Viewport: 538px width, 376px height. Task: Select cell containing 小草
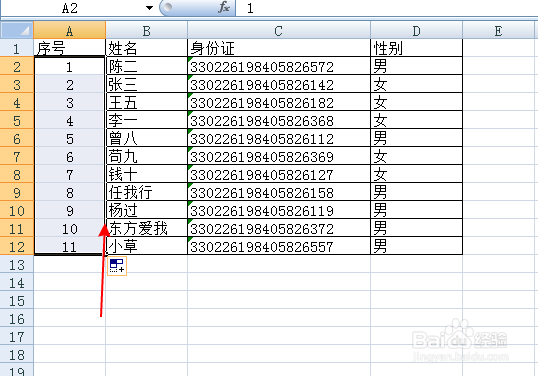pyautogui.click(x=147, y=246)
